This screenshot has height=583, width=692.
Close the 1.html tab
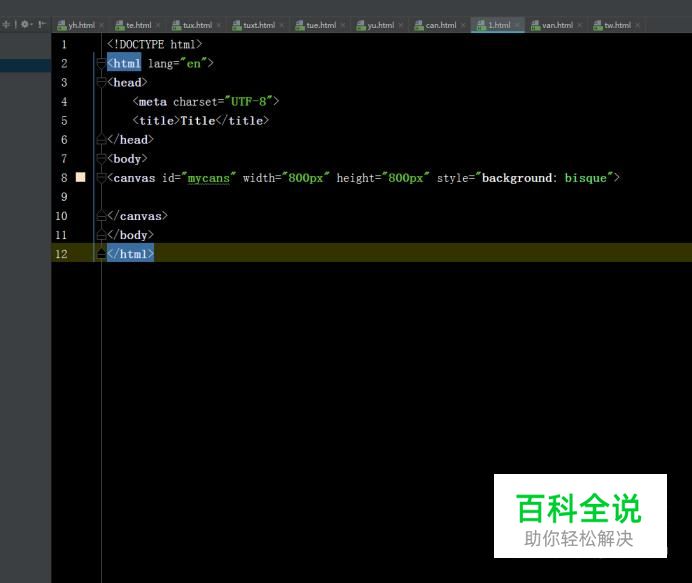click(517, 25)
